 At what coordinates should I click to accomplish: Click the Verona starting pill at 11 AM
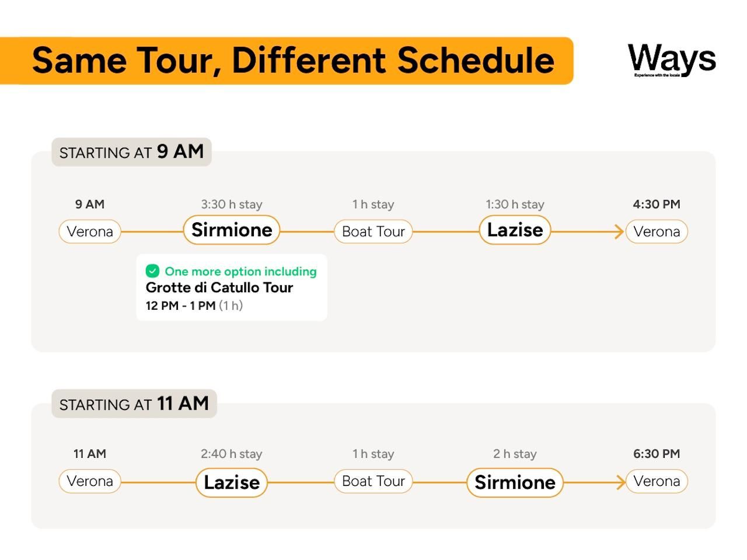(x=90, y=481)
